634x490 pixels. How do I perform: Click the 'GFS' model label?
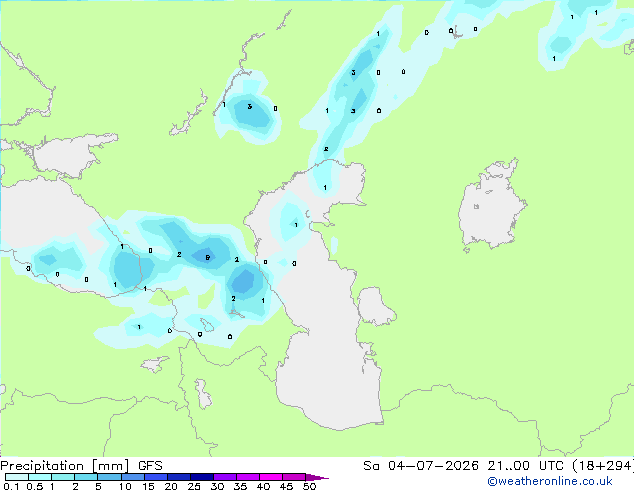[x=150, y=466]
